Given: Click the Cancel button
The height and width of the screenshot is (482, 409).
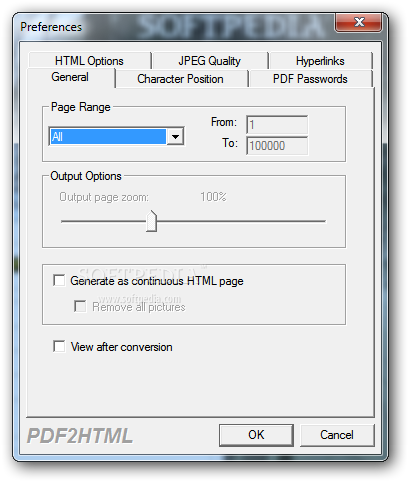Looking at the screenshot, I should click(x=337, y=435).
